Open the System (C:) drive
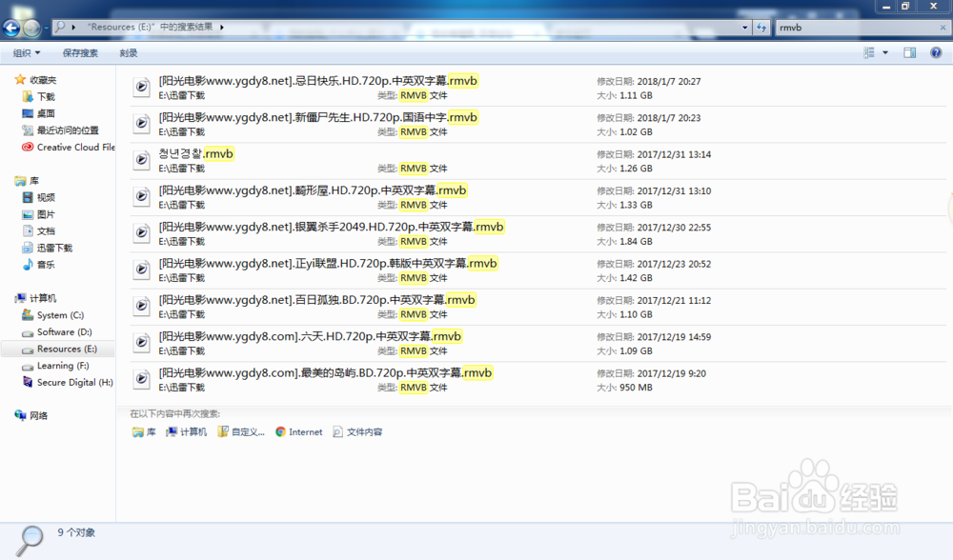 52,315
